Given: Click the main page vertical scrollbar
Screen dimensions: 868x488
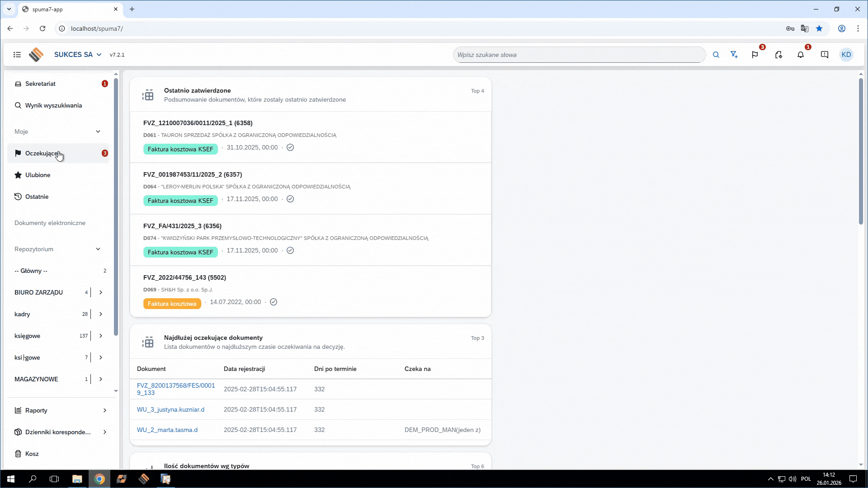Looking at the screenshot, I should pyautogui.click(x=861, y=151).
